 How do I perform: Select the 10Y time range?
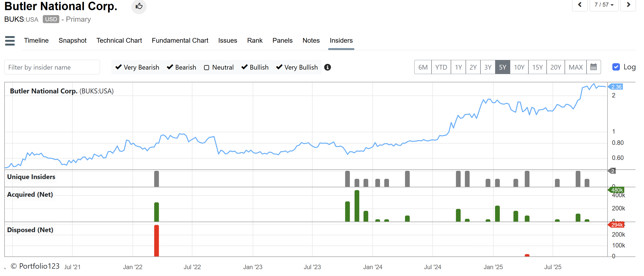click(519, 67)
